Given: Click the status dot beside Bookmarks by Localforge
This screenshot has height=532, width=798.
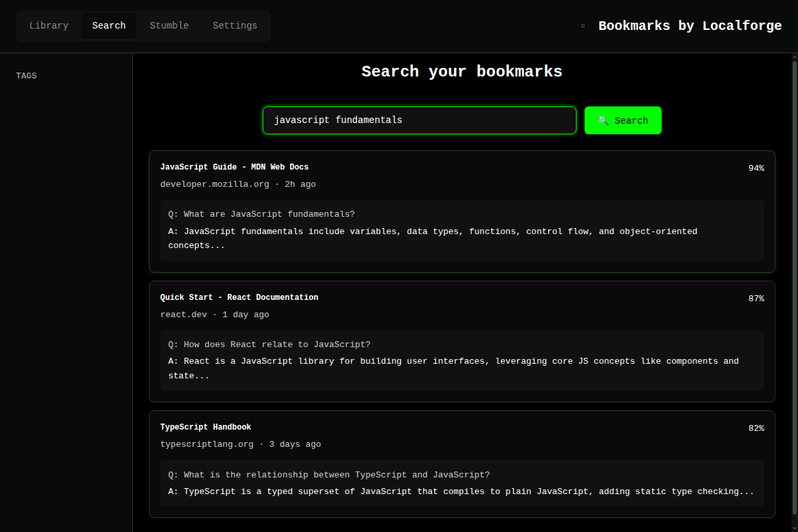Looking at the screenshot, I should point(583,25).
